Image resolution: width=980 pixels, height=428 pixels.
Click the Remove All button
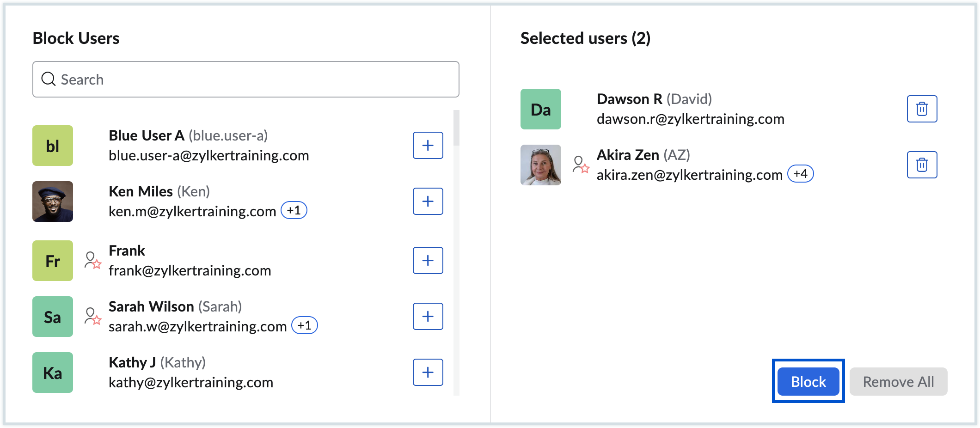click(x=898, y=382)
